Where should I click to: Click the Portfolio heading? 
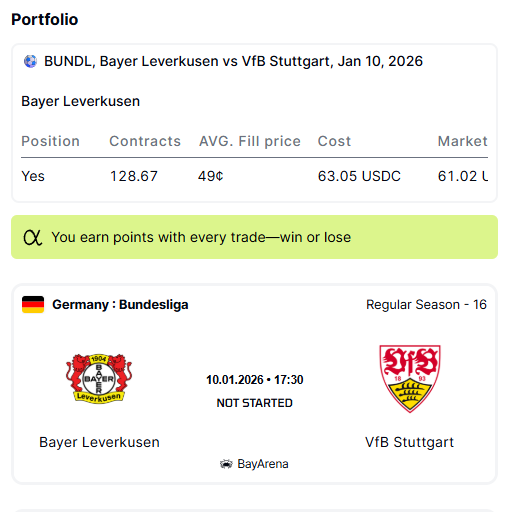point(45,19)
